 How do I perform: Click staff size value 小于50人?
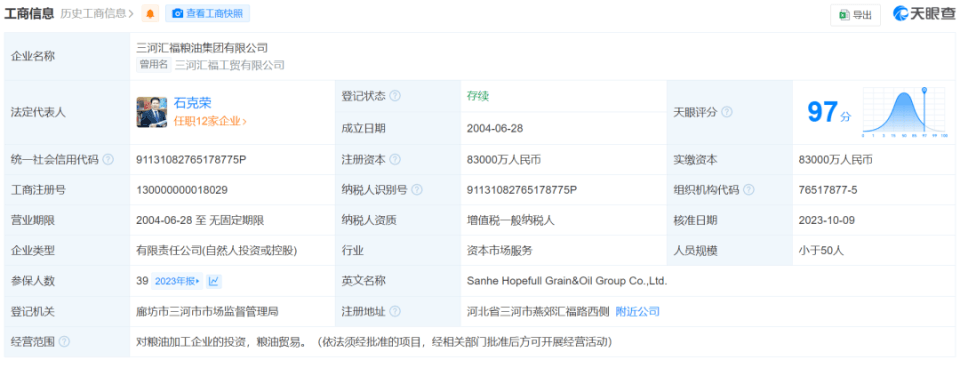point(821,250)
